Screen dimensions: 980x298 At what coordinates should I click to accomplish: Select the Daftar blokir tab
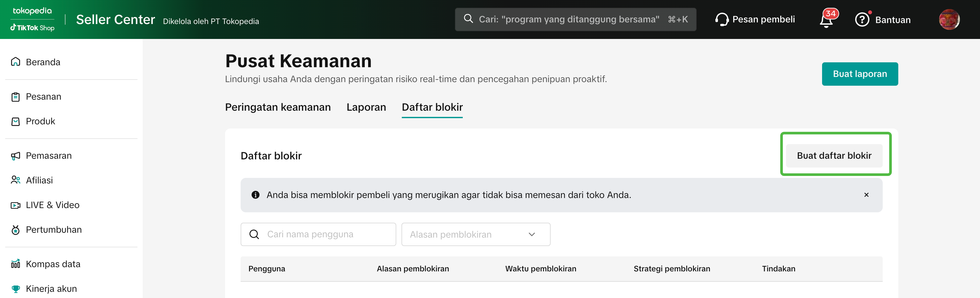coord(432,107)
